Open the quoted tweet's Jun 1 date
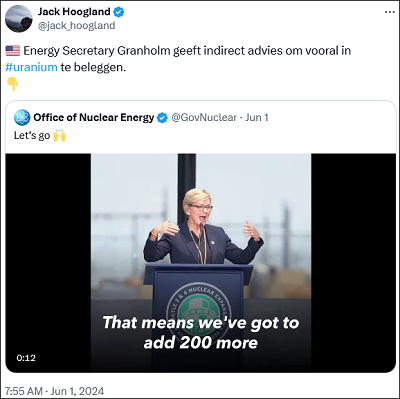The width and height of the screenshot is (400, 399). pos(257,117)
